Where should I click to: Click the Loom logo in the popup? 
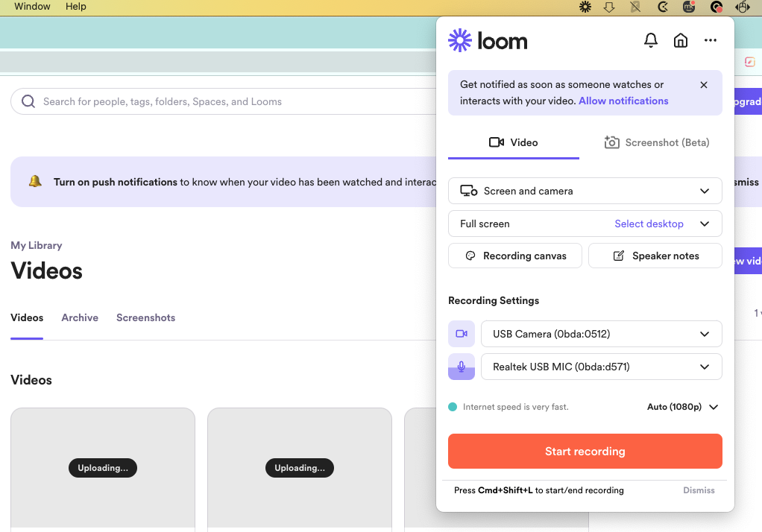point(488,40)
